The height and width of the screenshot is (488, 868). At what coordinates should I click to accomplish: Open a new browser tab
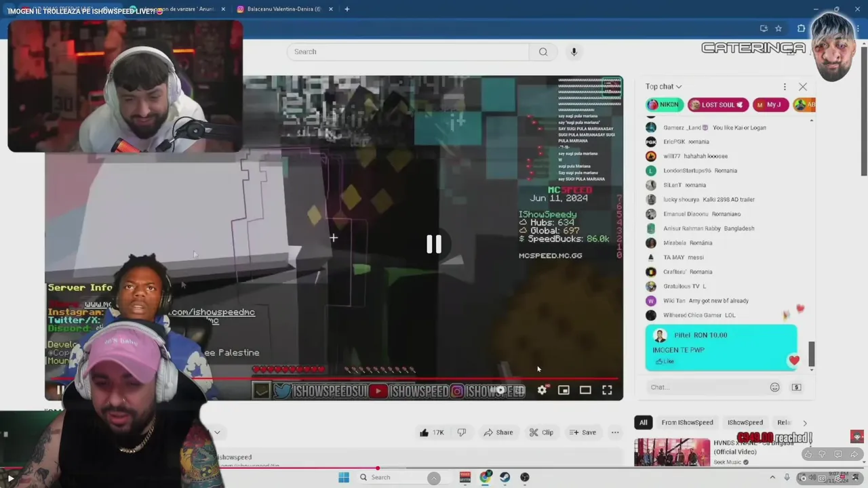[x=347, y=9]
